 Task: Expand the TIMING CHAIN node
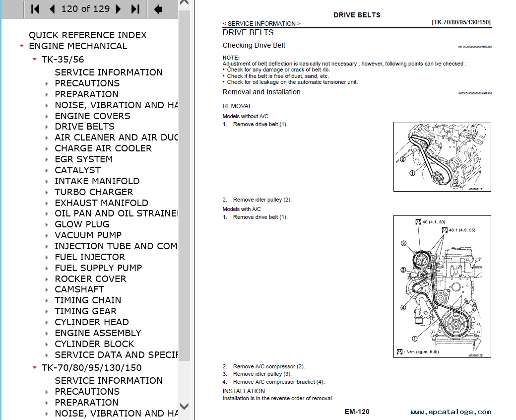pos(47,300)
